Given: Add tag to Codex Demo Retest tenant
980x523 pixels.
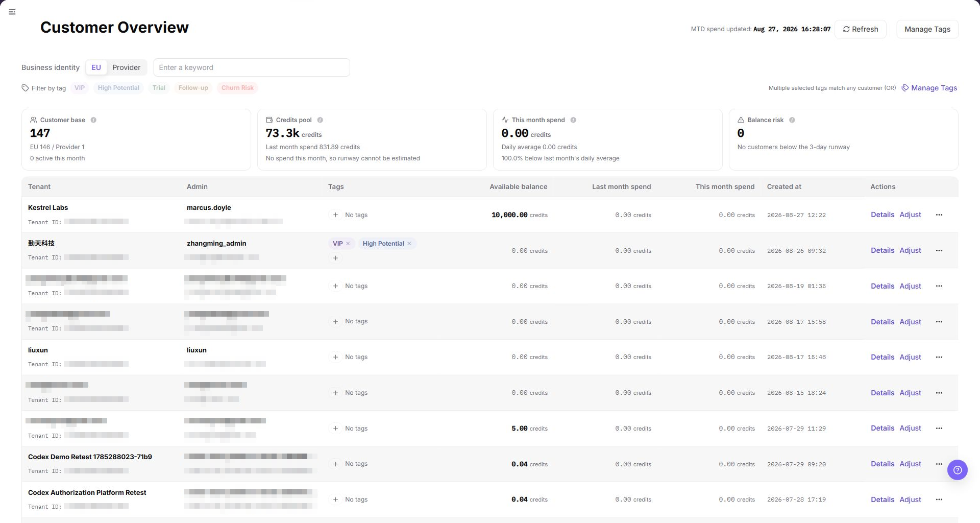Looking at the screenshot, I should 335,464.
